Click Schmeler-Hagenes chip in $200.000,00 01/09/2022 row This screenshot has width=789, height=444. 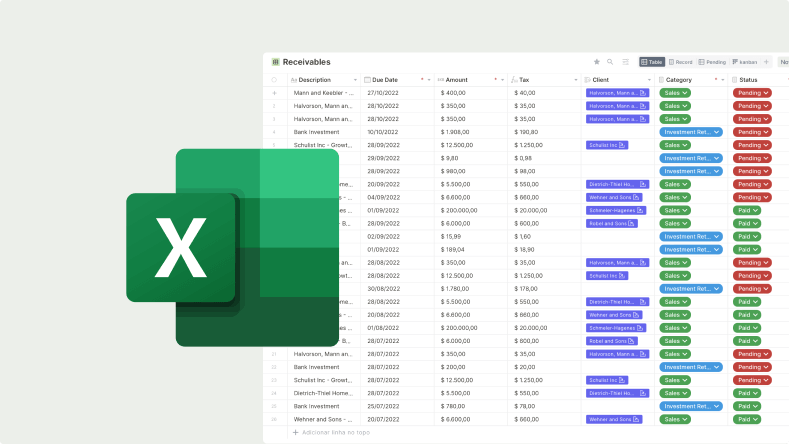click(x=616, y=210)
